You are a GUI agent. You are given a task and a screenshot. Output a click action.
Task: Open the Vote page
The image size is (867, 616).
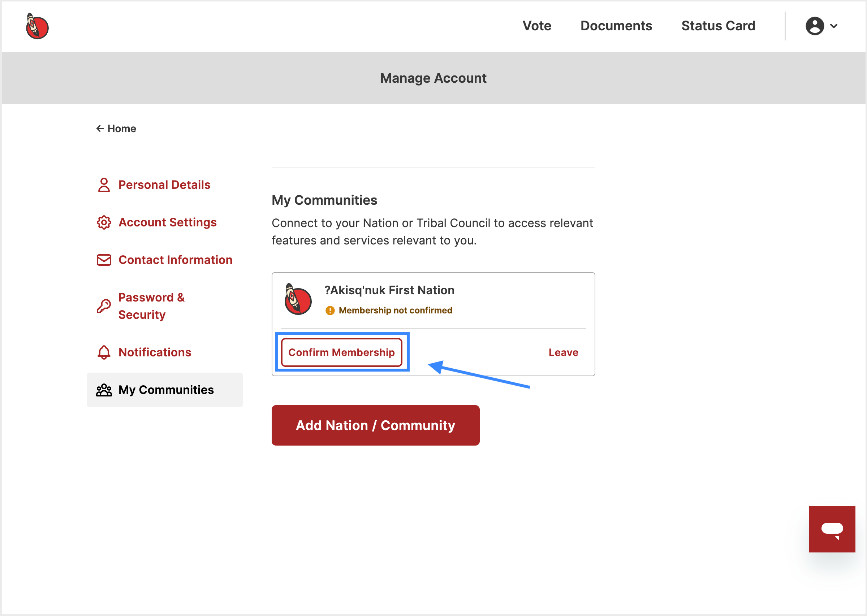[536, 26]
